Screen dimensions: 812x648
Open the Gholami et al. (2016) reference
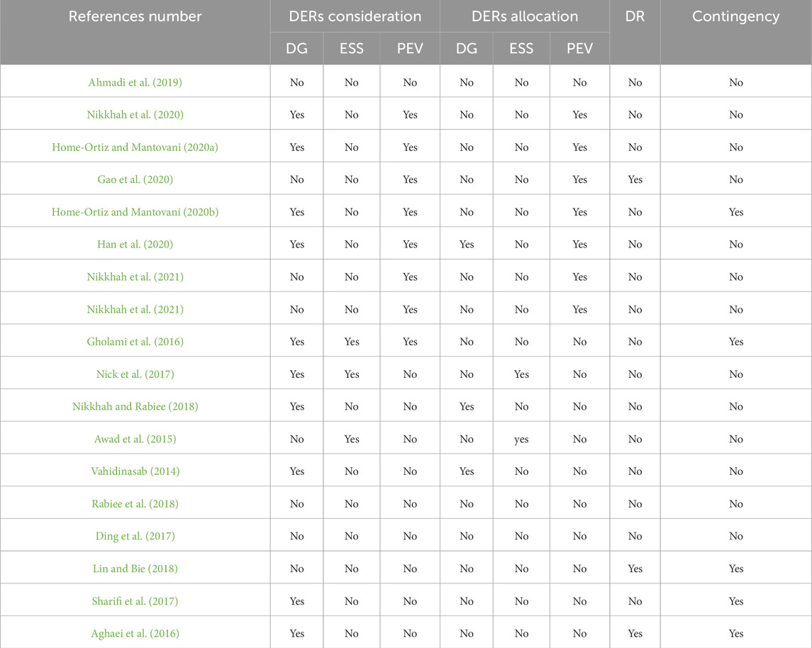(x=135, y=342)
